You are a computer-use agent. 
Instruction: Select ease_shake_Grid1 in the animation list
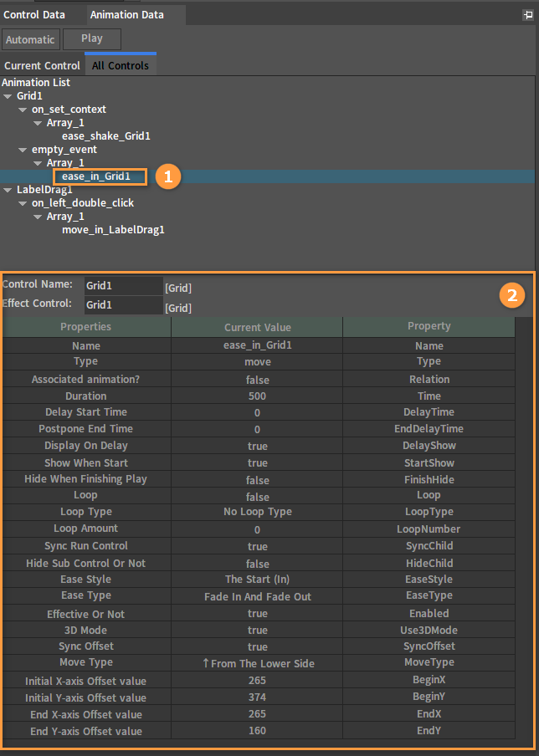[x=105, y=135]
